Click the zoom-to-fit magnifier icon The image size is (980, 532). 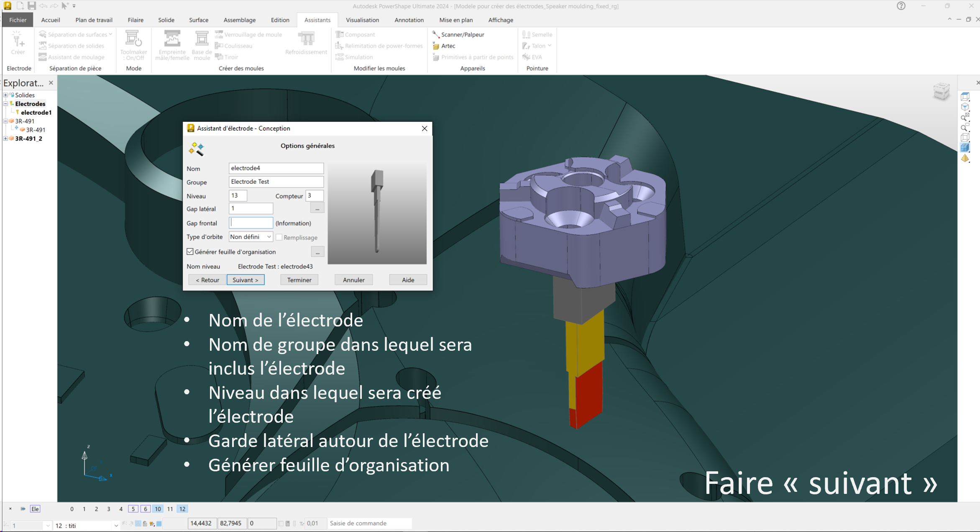click(965, 117)
